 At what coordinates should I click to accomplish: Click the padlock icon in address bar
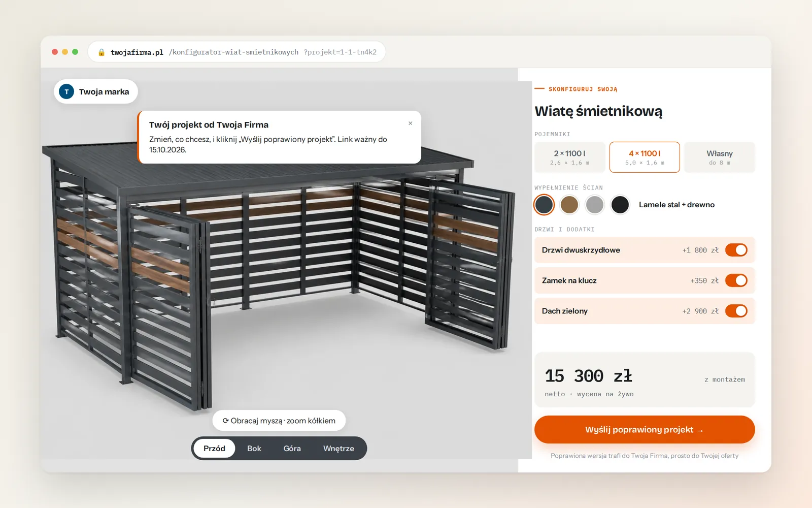click(x=101, y=52)
